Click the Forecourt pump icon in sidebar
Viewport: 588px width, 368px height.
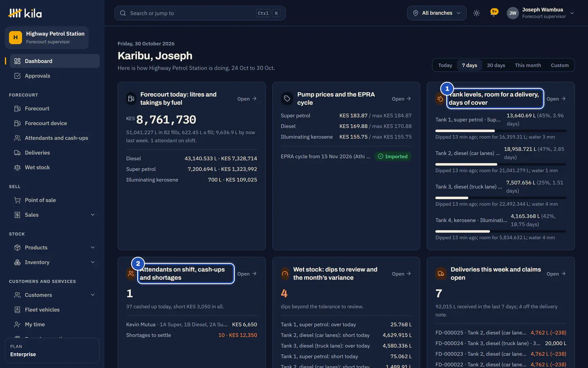[x=17, y=108]
